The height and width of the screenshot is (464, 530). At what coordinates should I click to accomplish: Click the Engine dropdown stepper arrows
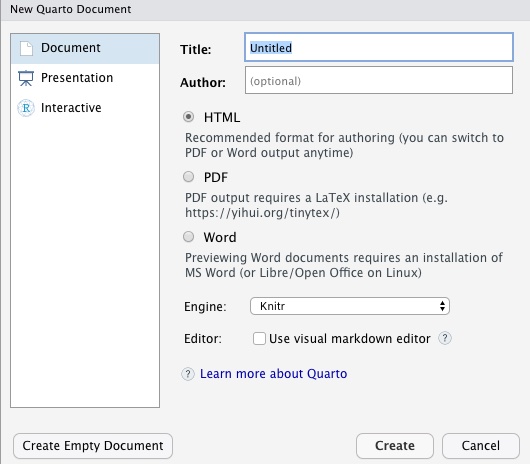point(442,306)
